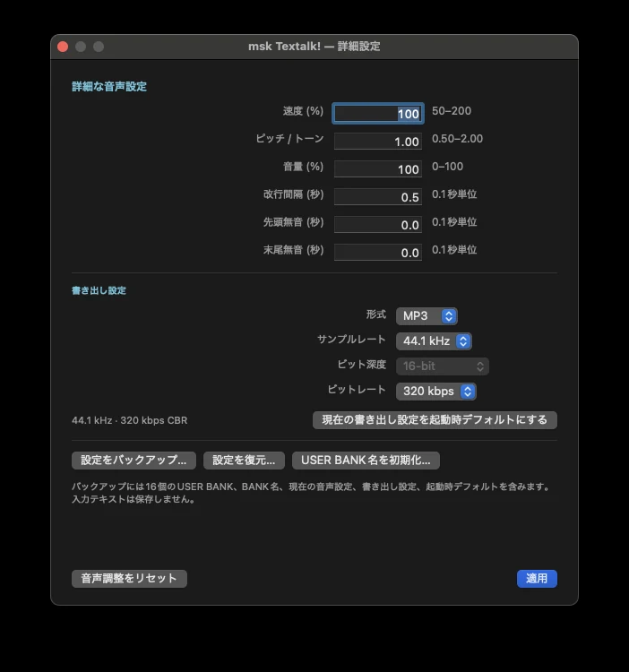
Task: Click 設定をバックアップ... button
Action: tap(134, 461)
